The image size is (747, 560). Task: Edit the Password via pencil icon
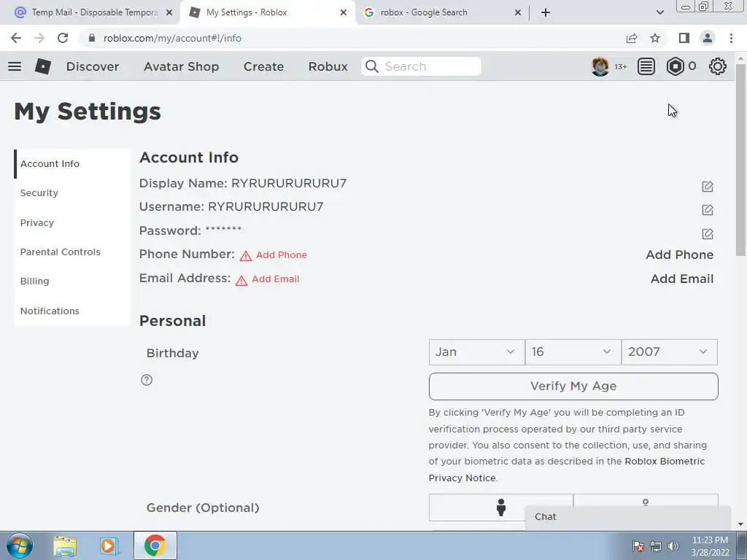[x=708, y=233]
